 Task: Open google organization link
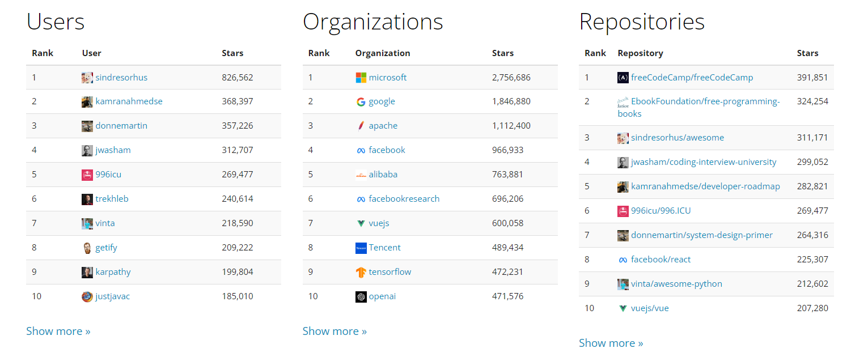(x=382, y=101)
